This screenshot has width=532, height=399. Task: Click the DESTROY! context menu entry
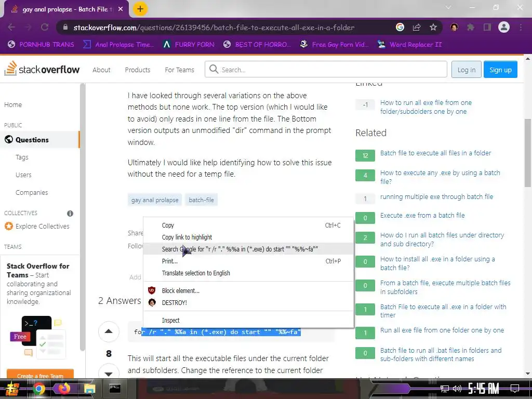(248, 303)
